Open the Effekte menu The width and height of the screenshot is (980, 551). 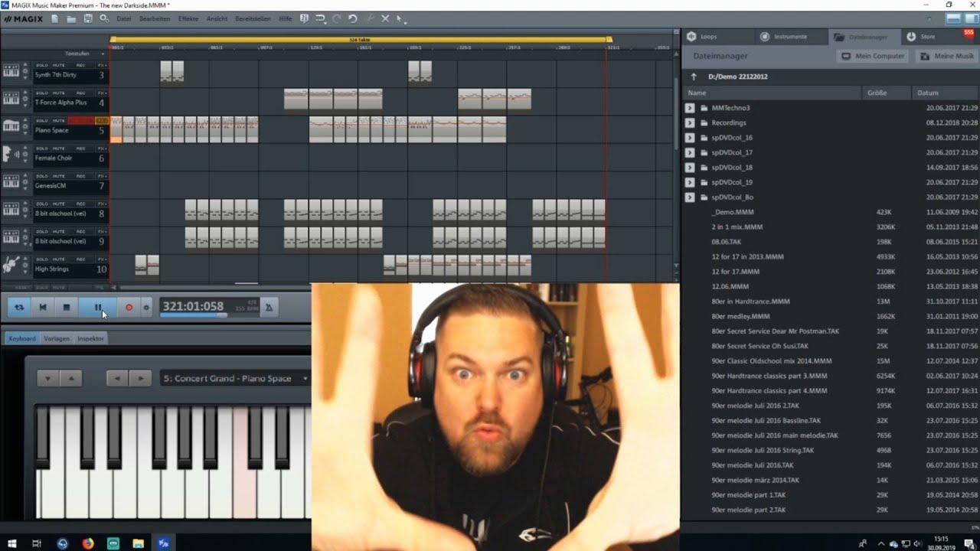pyautogui.click(x=188, y=18)
